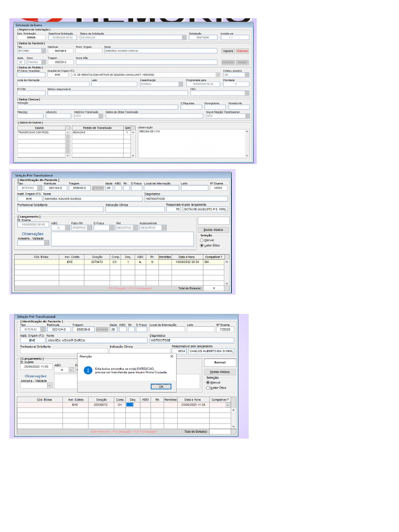Click the Médico responsável field

click(117, 93)
